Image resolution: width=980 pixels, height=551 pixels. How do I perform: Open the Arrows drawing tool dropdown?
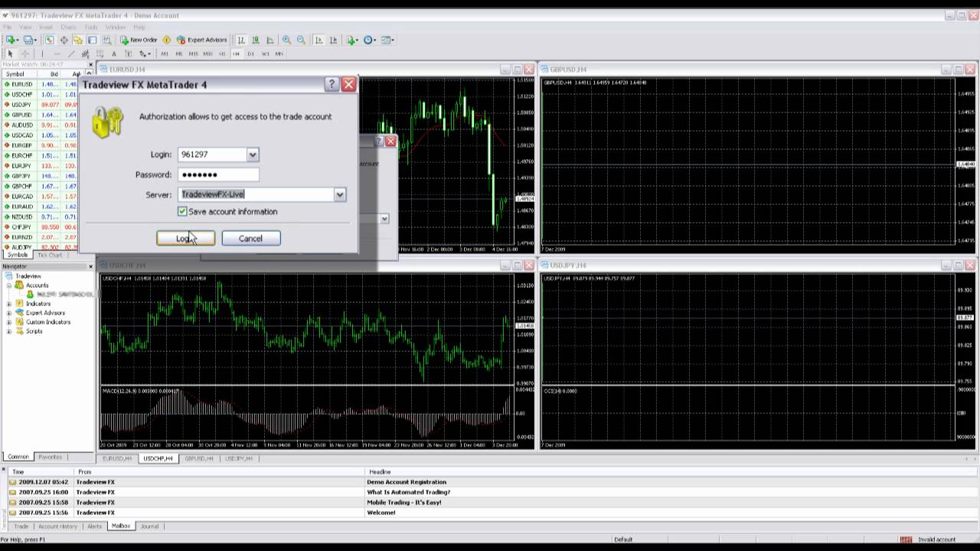pos(145,54)
